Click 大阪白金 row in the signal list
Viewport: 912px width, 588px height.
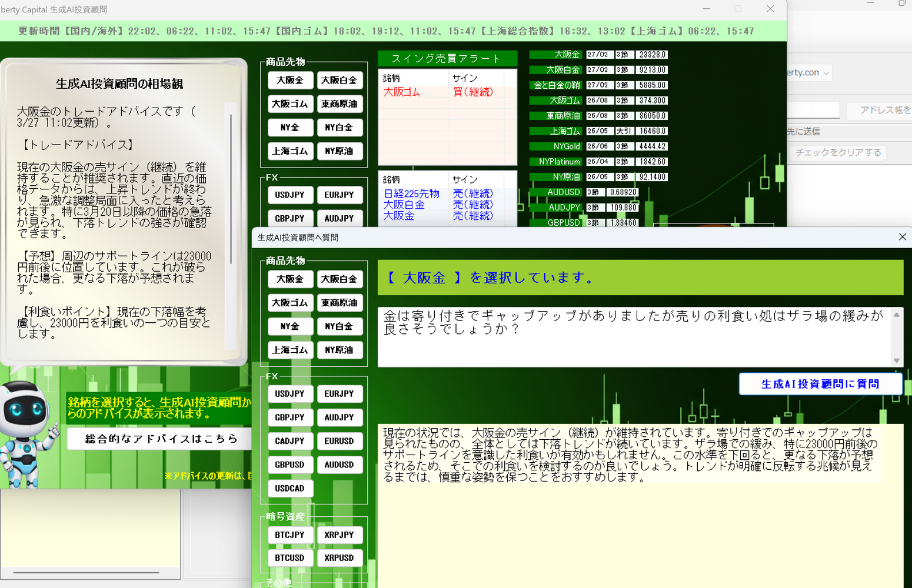point(447,205)
